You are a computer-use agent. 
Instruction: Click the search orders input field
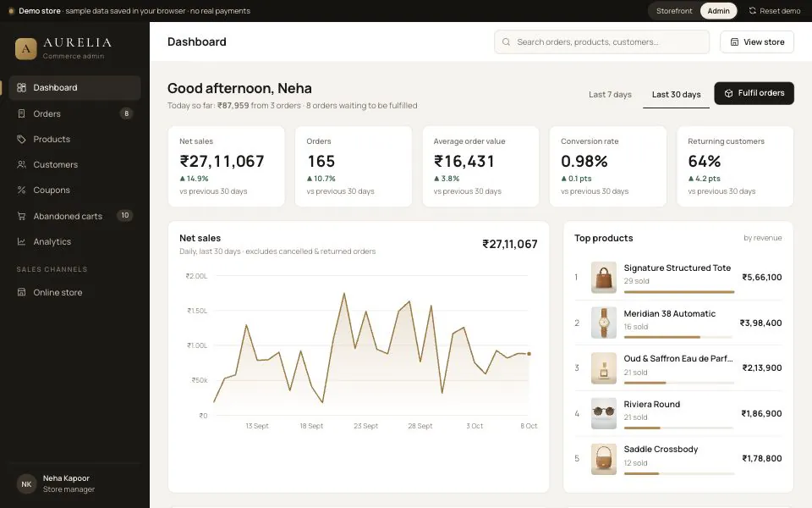(x=601, y=42)
